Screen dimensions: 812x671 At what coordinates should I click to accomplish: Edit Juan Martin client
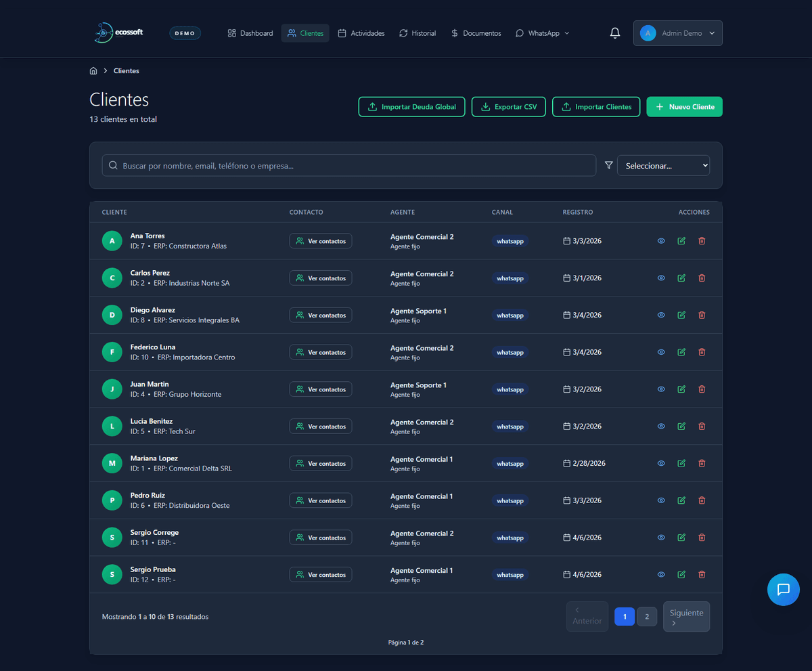681,389
